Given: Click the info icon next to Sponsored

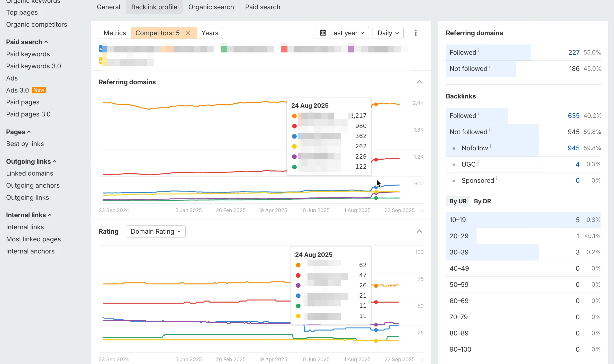Looking at the screenshot, I should (x=496, y=178).
